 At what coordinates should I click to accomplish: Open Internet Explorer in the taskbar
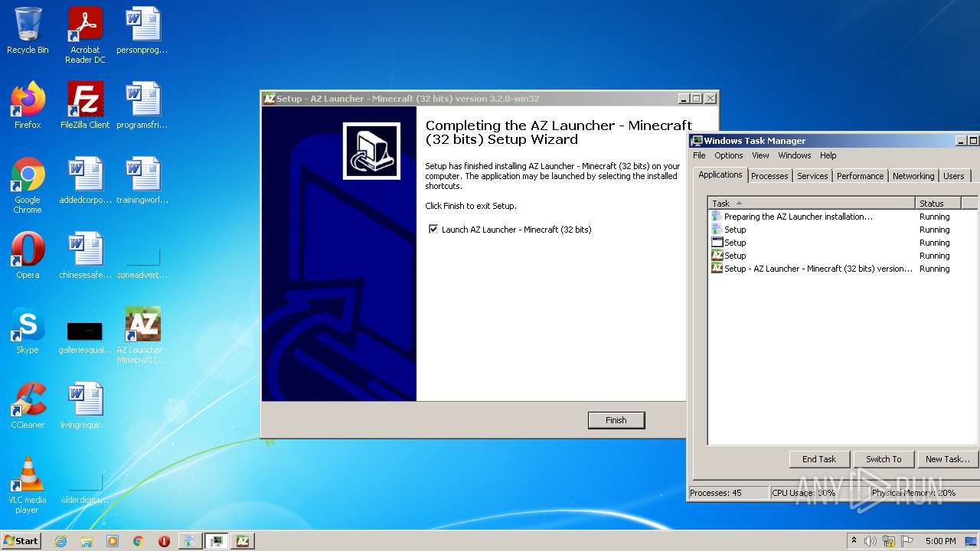coord(60,541)
